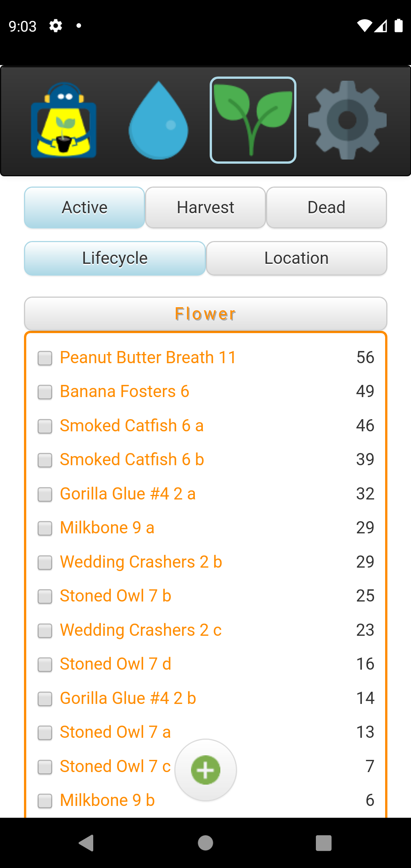Group plants by Lifecycle
Viewport: 411px width, 868px height.
coord(115,258)
